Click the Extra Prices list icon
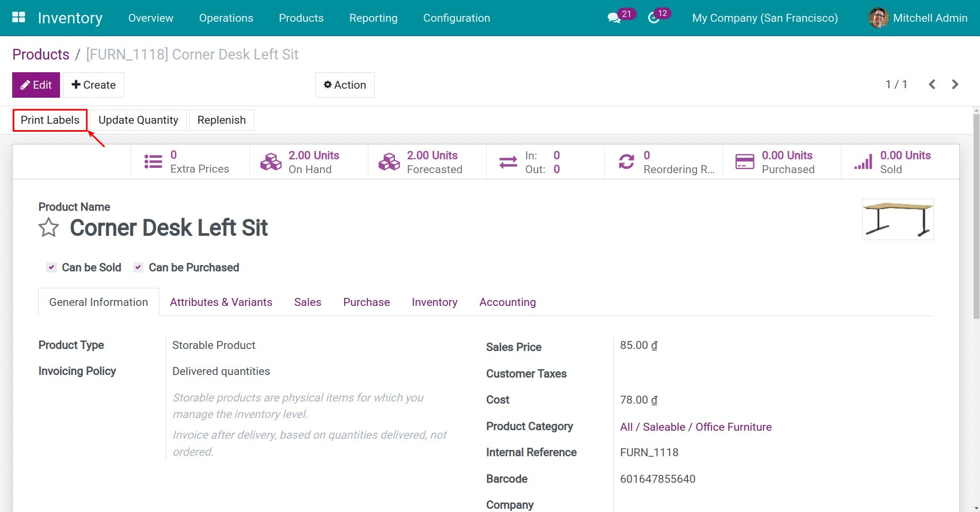Screen dimensions: 980x512 [x=153, y=162]
